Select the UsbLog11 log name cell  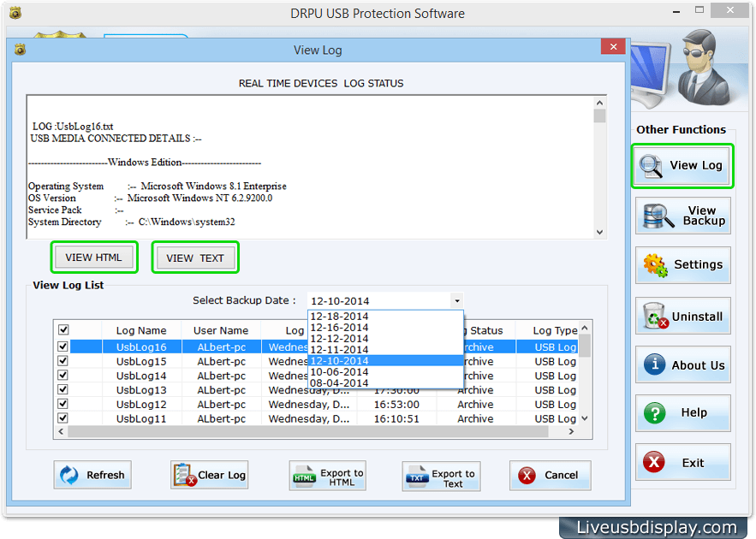[x=141, y=419]
